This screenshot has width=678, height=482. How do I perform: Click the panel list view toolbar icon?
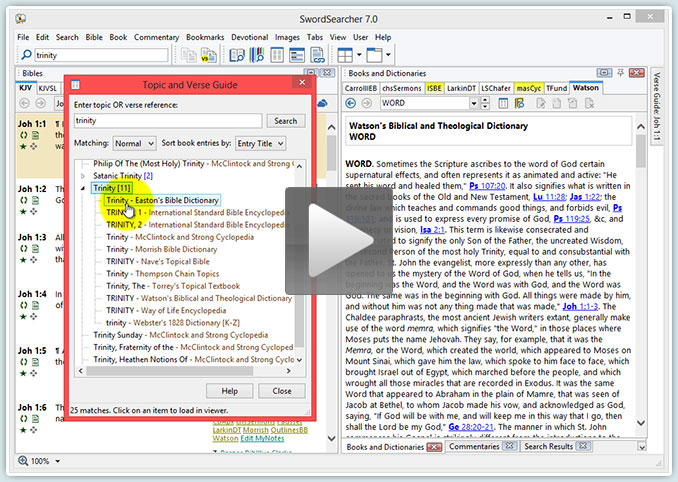[x=297, y=55]
